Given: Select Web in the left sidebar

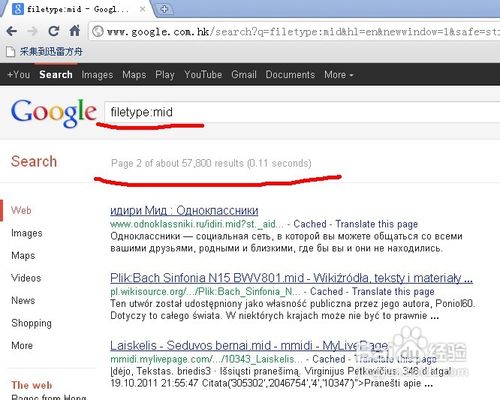Looking at the screenshot, I should coord(21,210).
